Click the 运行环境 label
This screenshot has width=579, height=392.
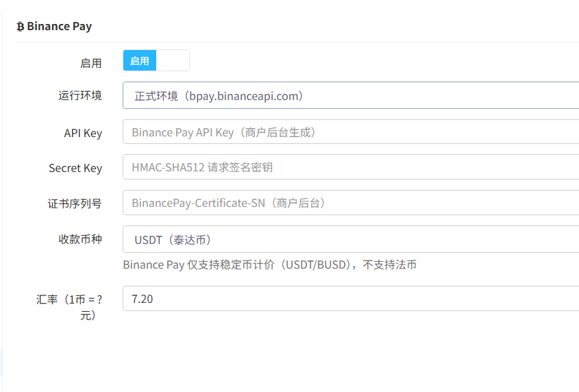coord(80,96)
